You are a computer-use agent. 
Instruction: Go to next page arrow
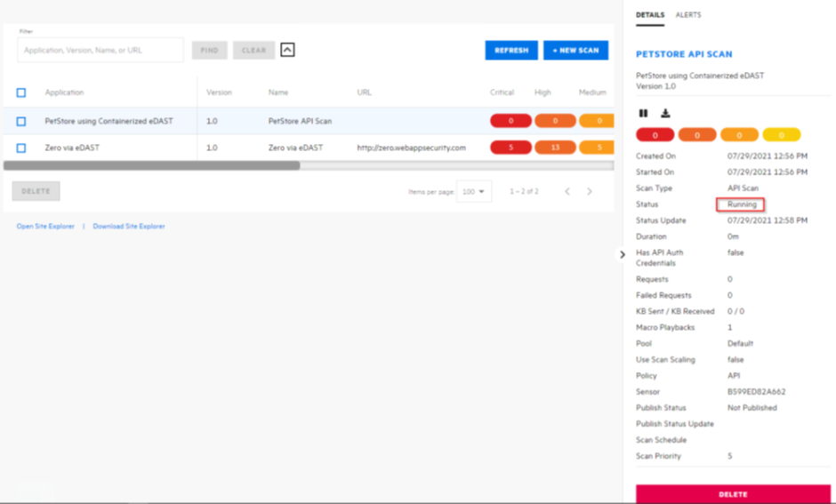click(590, 192)
